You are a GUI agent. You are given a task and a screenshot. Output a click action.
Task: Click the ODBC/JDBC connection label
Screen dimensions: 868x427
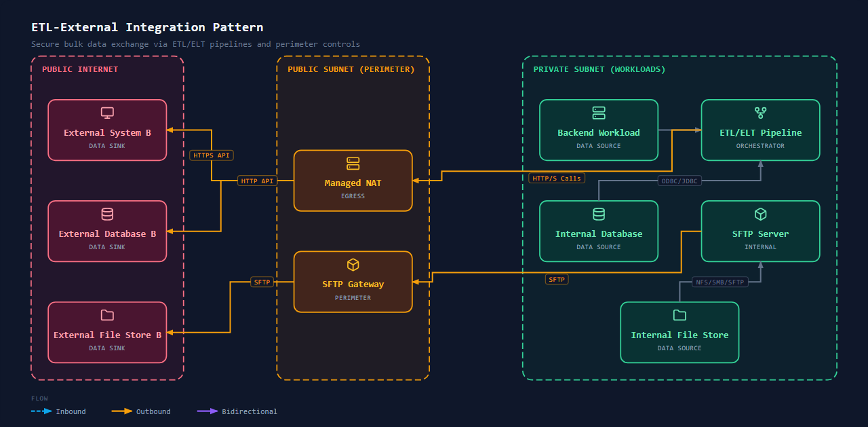pos(681,181)
